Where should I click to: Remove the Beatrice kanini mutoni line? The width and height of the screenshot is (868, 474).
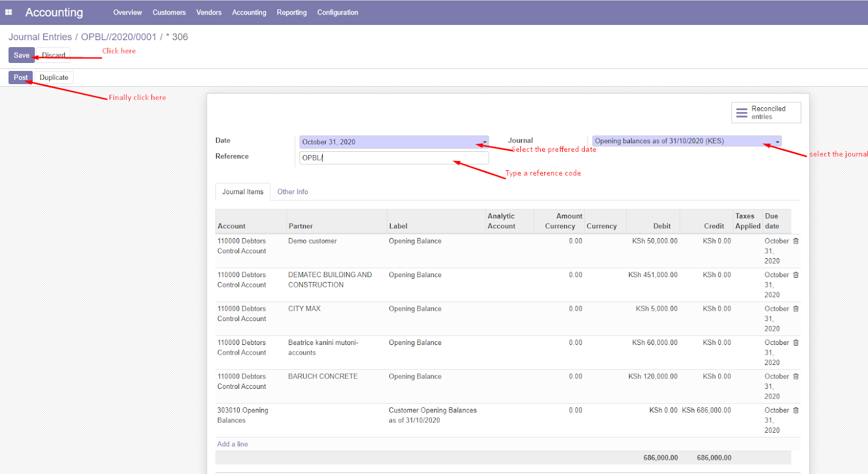click(x=796, y=343)
